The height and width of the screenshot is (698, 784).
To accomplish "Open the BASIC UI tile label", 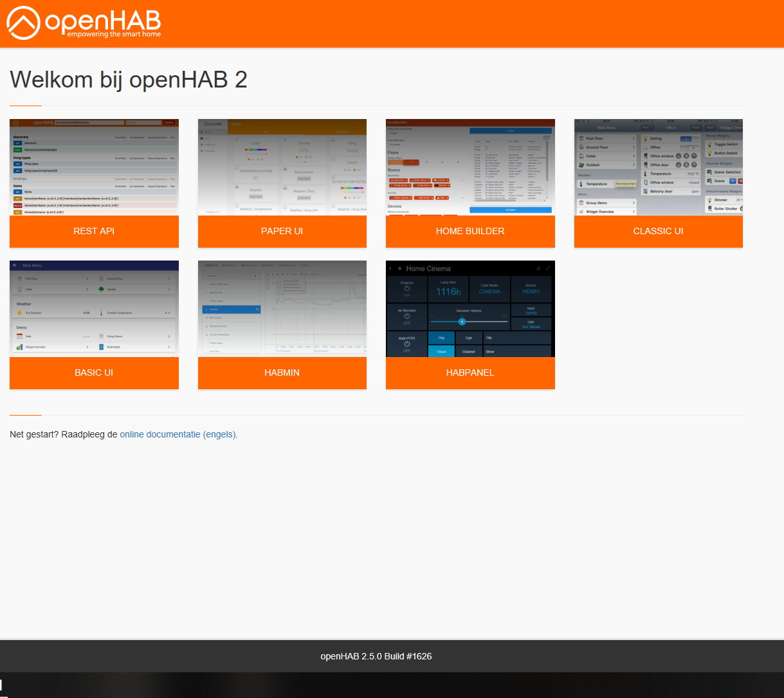I will [x=94, y=372].
